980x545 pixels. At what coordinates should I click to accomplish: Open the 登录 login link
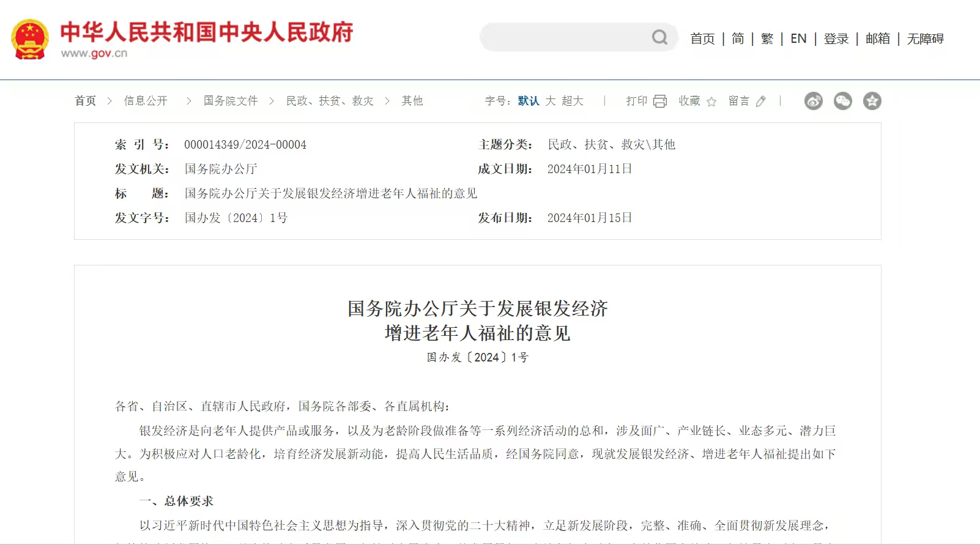point(836,39)
